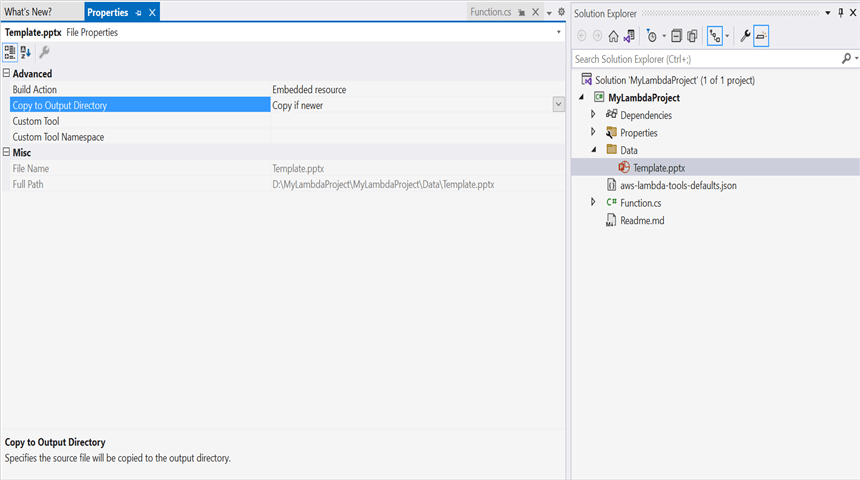Select Readme.md in Solution Explorer
This screenshot has height=480, width=860.
click(642, 221)
